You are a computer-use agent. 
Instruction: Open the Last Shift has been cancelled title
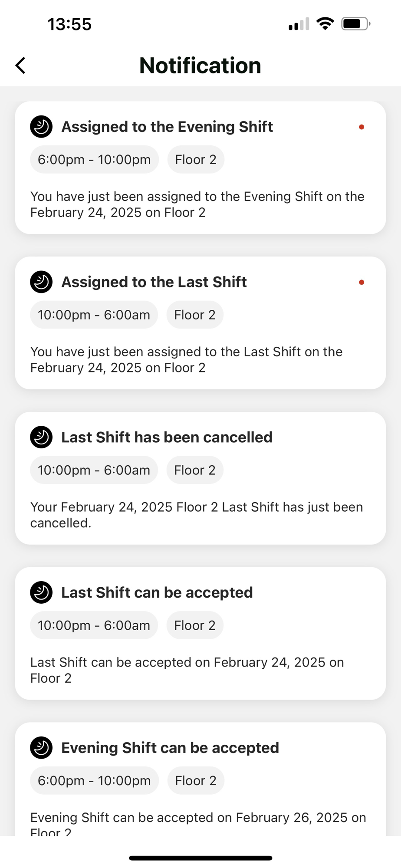coord(167,437)
